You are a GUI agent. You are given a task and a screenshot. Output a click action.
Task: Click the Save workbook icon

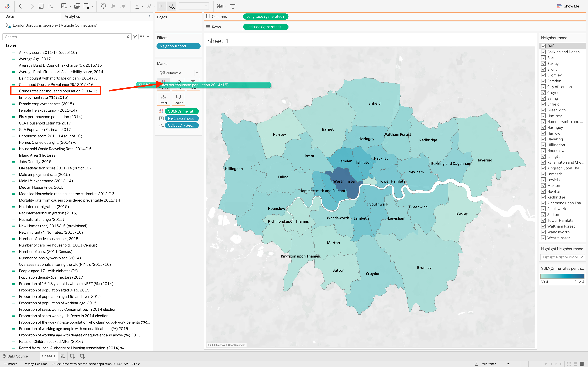tap(41, 6)
